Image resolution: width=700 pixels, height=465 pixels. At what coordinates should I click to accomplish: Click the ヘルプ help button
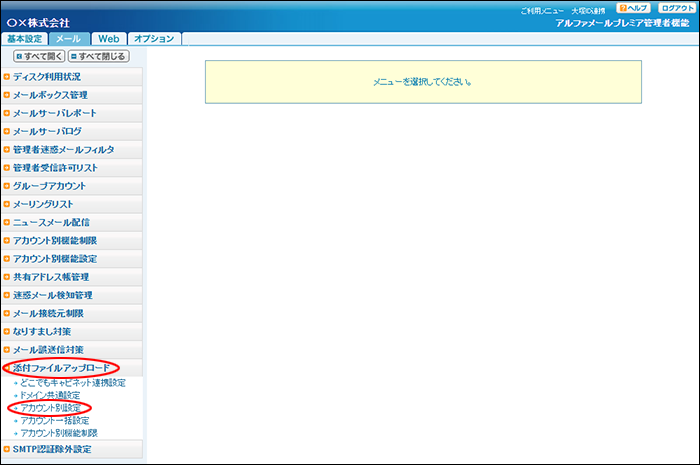635,8
